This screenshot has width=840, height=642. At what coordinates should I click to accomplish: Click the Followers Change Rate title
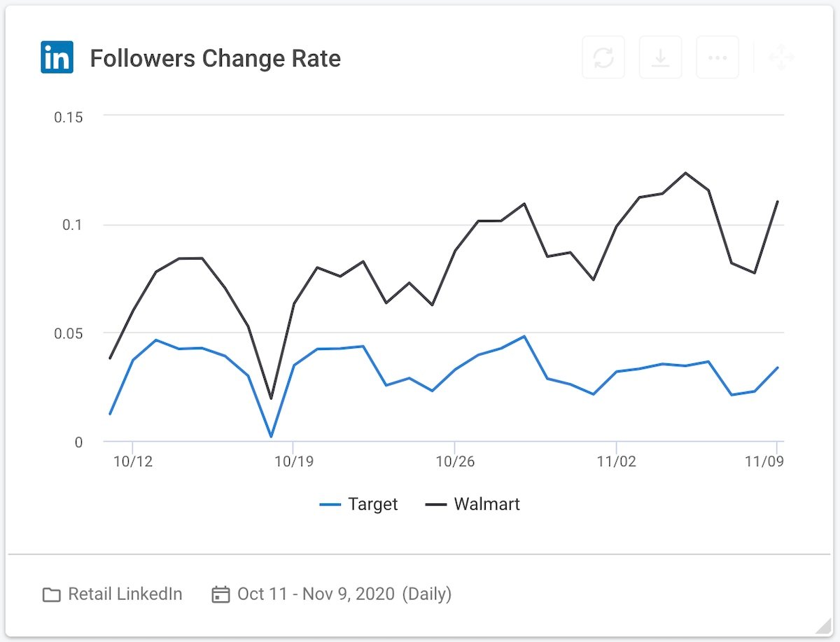pyautogui.click(x=215, y=58)
